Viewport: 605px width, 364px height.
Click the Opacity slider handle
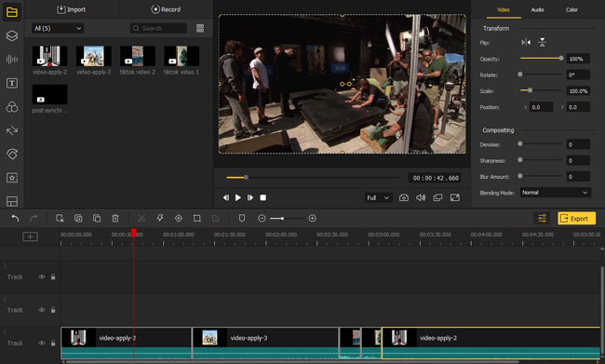[x=561, y=59]
